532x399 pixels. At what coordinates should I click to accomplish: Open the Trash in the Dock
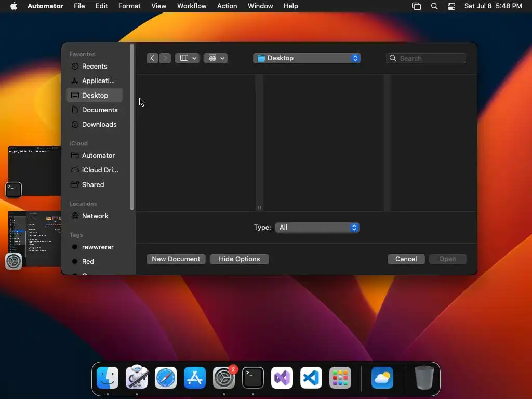(424, 378)
